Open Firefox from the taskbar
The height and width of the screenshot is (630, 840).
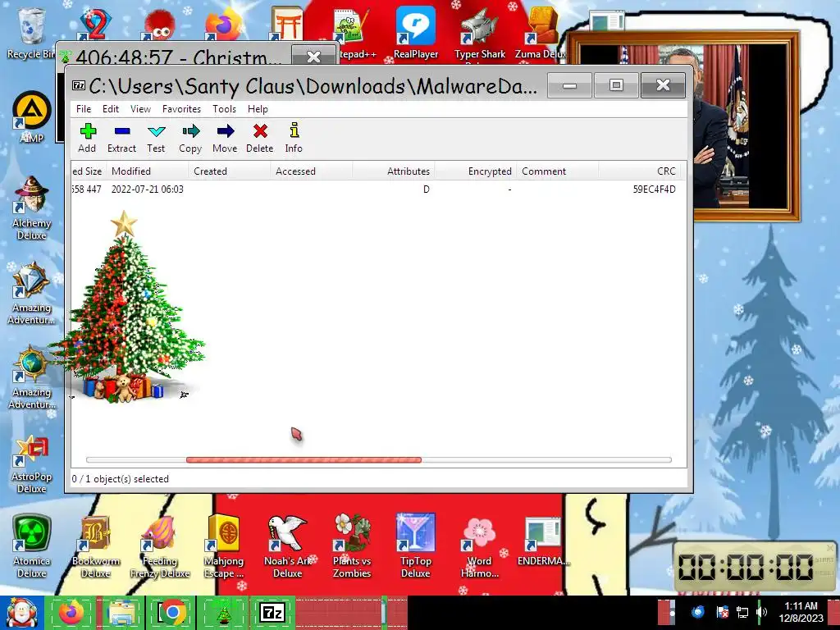coord(71,613)
